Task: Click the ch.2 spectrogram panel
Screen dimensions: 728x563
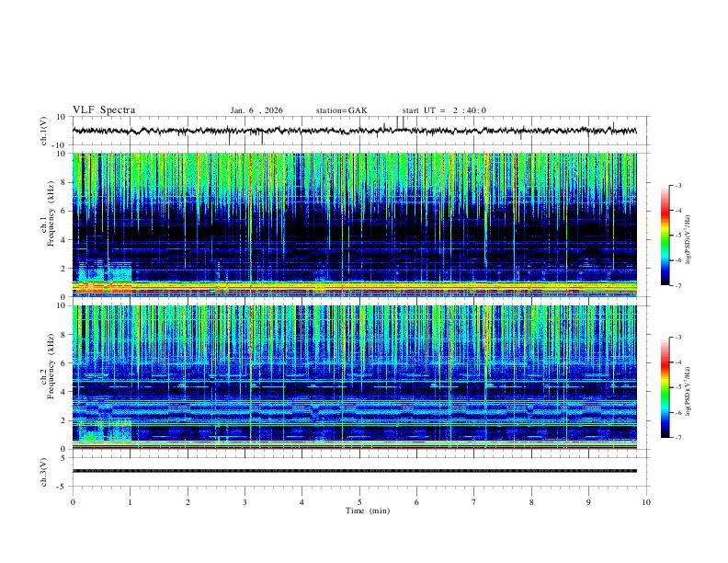Action: [354, 377]
